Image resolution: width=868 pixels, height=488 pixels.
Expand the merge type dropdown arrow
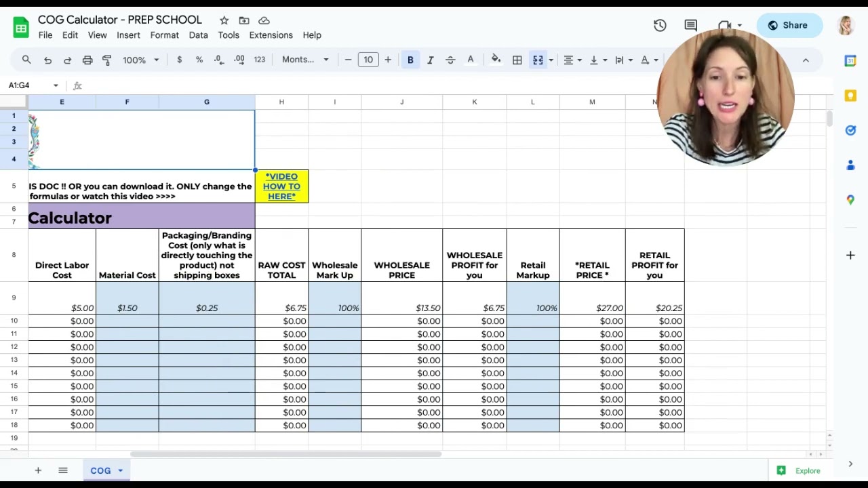pos(551,60)
